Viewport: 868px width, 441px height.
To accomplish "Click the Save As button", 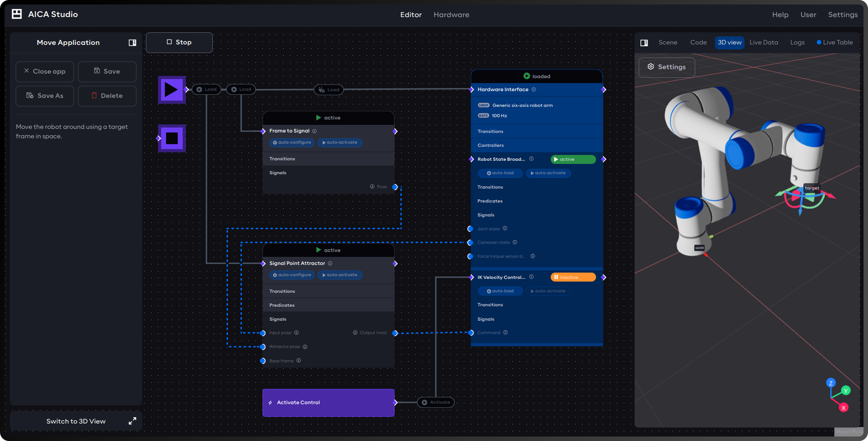I will click(x=45, y=96).
